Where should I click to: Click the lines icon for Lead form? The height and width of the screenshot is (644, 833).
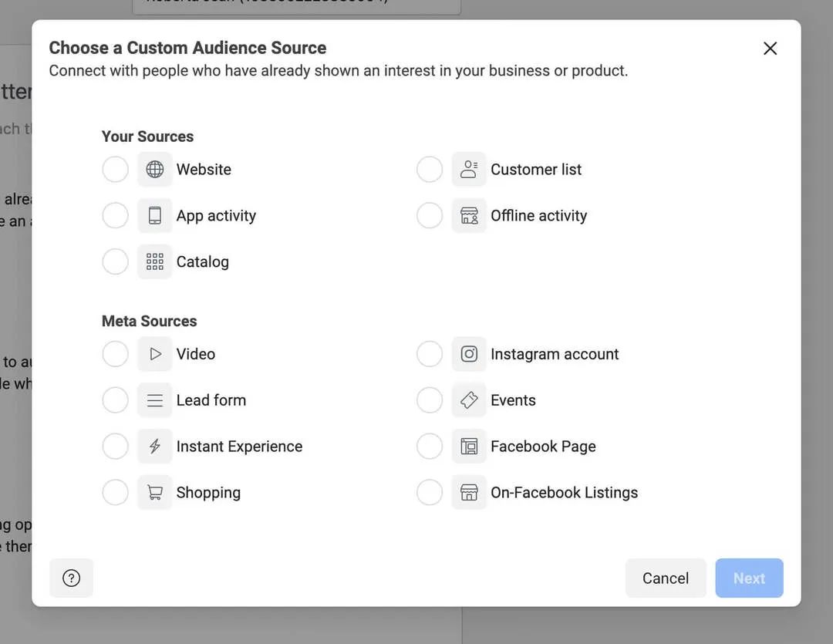(x=154, y=400)
